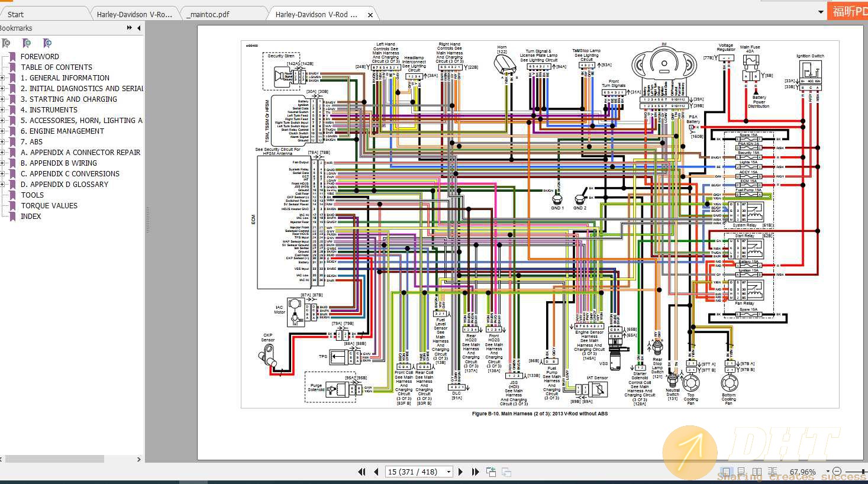Expand C. APPENDIX C CONVERSIONS node
868x484 pixels.
pyautogui.click(x=2, y=174)
